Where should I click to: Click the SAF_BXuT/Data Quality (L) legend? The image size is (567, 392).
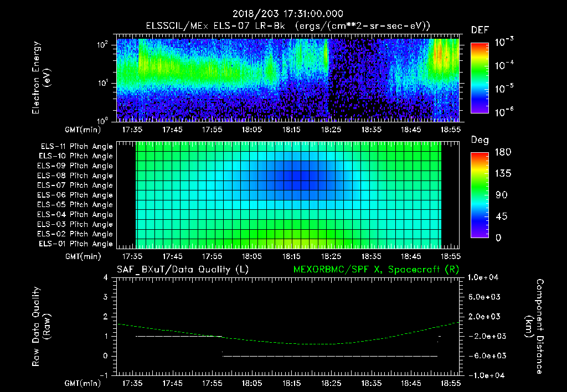pyautogui.click(x=183, y=270)
